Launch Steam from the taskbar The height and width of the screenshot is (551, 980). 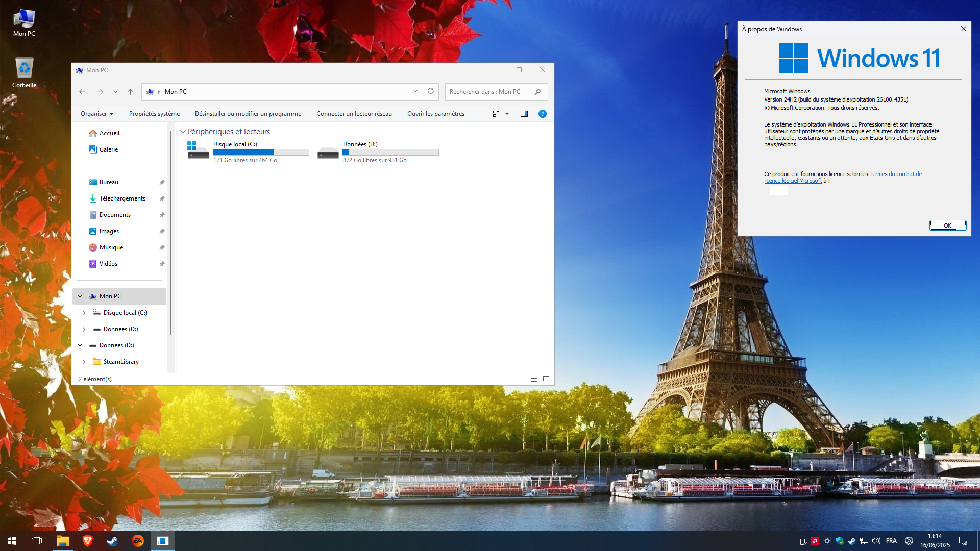click(x=112, y=541)
